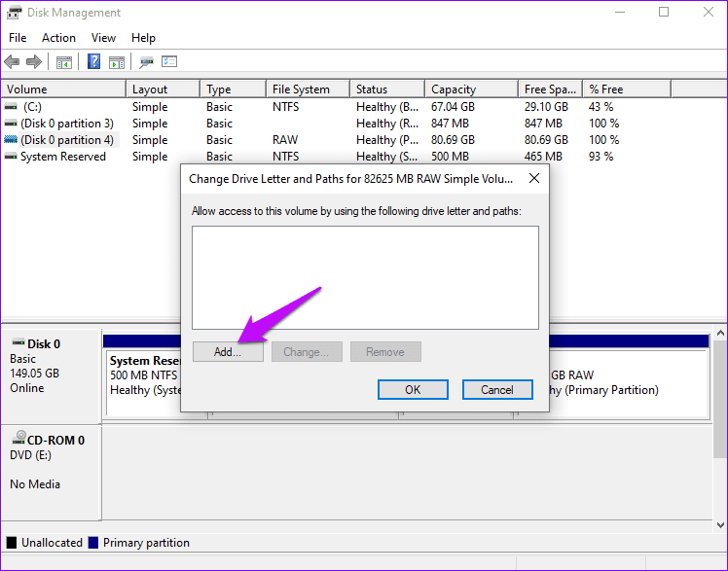Select the (Disk 0 partition 4) row

pos(67,140)
